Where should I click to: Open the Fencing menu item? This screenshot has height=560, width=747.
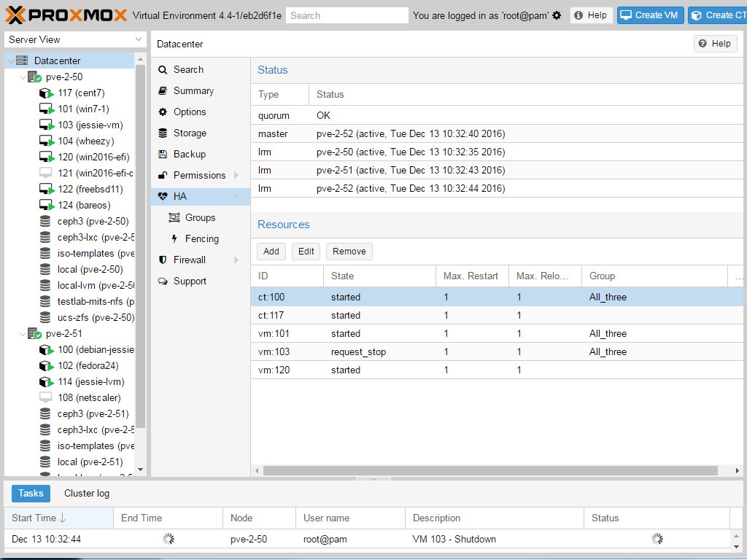click(201, 238)
